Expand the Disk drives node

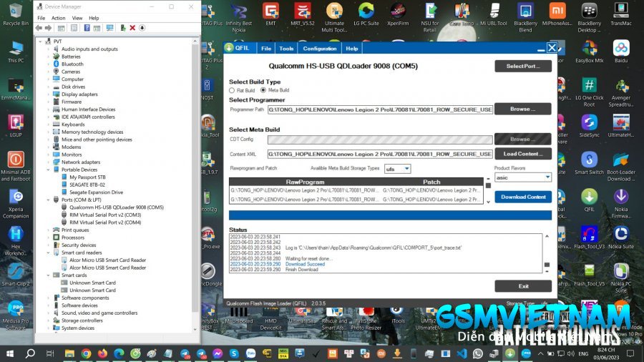49,87
